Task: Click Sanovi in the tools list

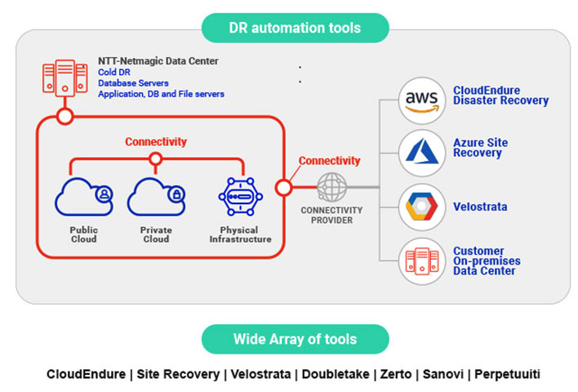Action: coord(443,374)
